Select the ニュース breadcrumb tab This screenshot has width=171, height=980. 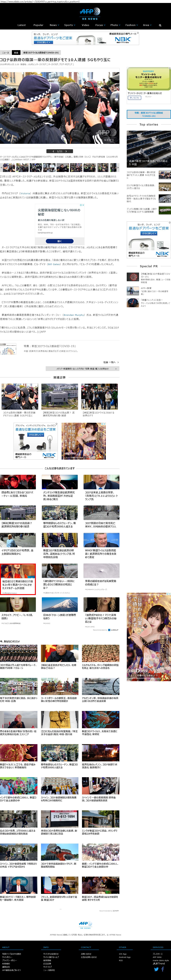tap(5, 53)
